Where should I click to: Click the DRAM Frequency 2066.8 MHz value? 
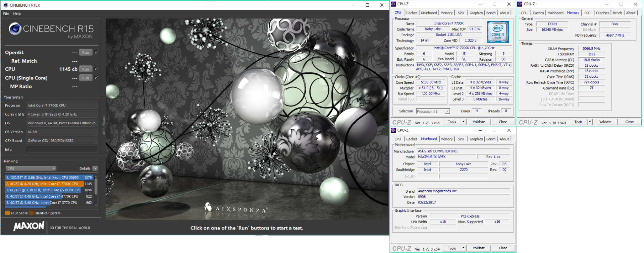(x=591, y=49)
